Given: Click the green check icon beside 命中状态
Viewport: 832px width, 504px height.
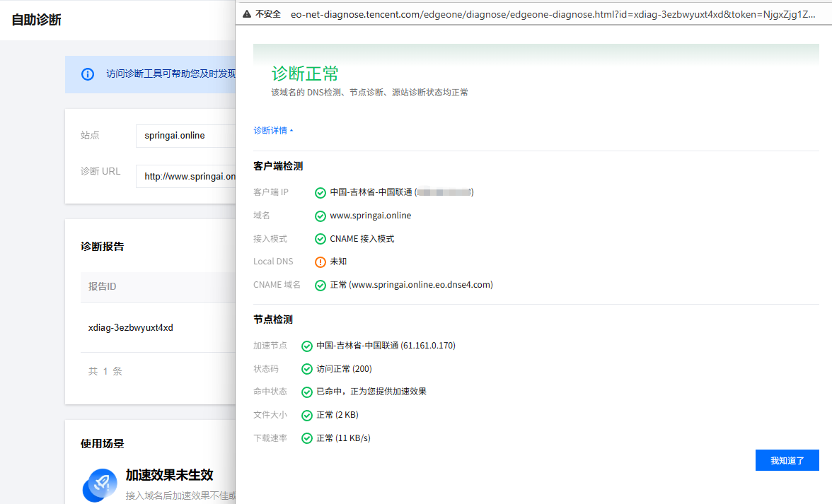Looking at the screenshot, I should [307, 392].
